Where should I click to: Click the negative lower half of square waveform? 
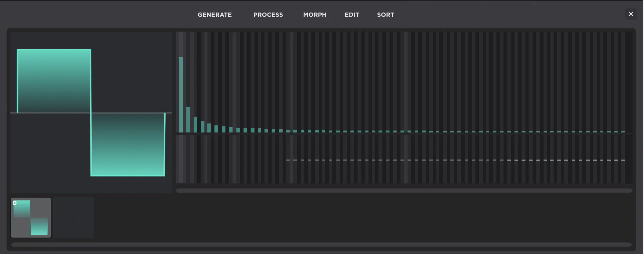point(128,144)
